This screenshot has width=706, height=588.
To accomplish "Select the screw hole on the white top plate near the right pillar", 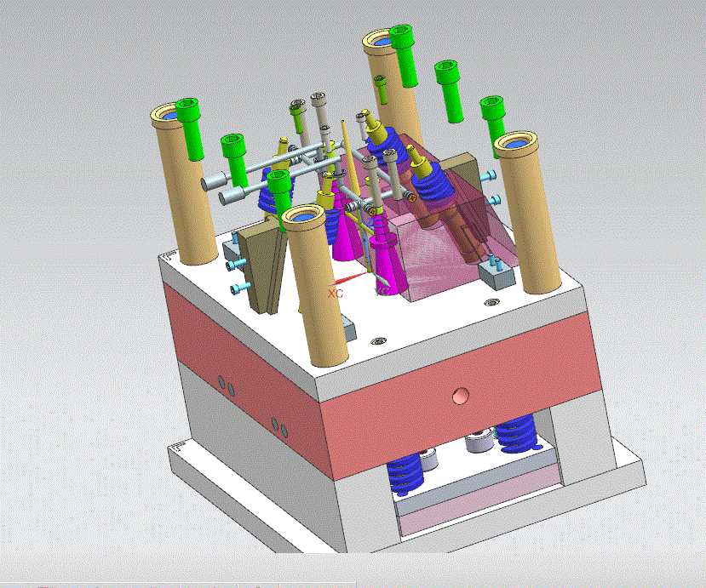I will [x=491, y=303].
